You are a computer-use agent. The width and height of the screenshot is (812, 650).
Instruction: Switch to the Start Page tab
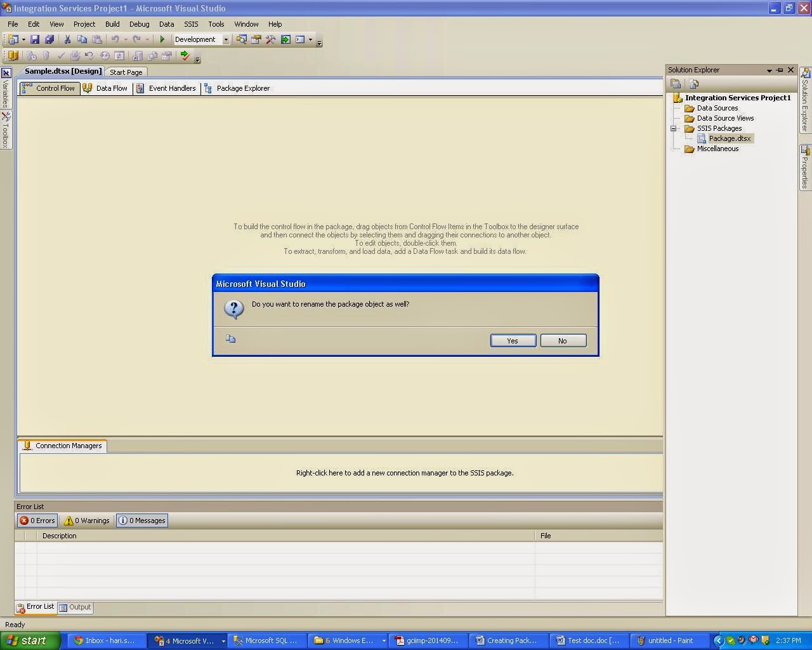(126, 72)
